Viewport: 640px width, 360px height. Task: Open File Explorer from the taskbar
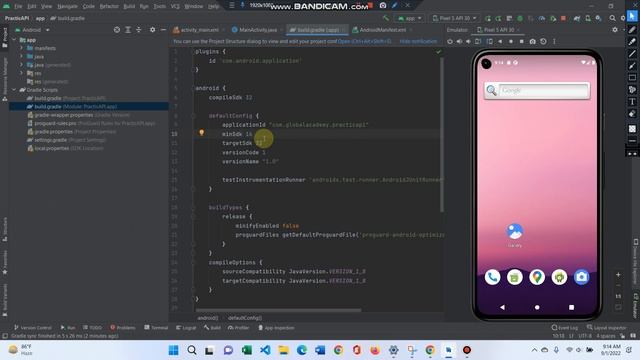pos(283,350)
